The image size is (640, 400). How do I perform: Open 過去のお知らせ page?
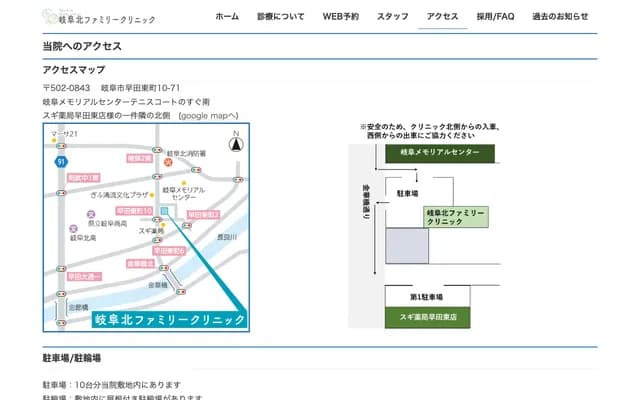560,17
